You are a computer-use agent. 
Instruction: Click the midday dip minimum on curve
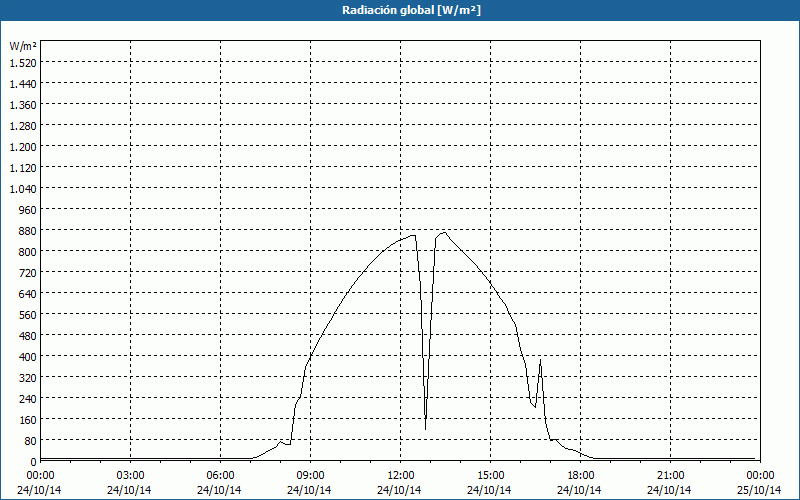click(x=426, y=429)
